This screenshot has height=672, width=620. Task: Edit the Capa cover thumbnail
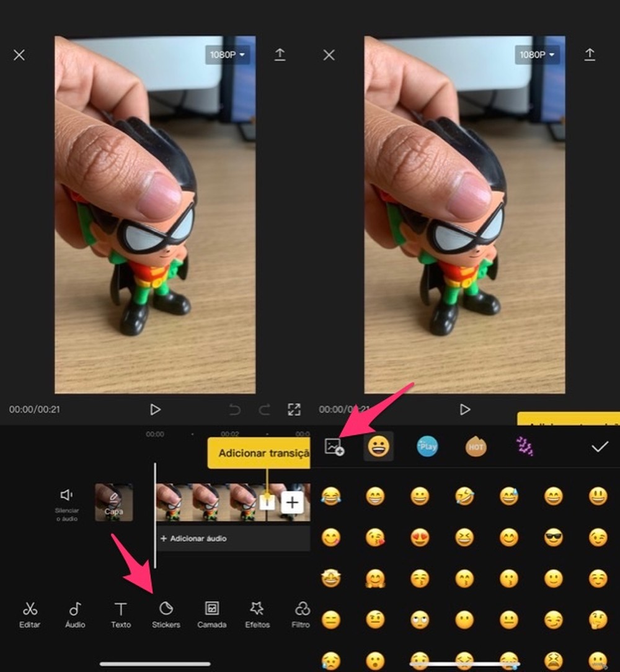pos(114,502)
